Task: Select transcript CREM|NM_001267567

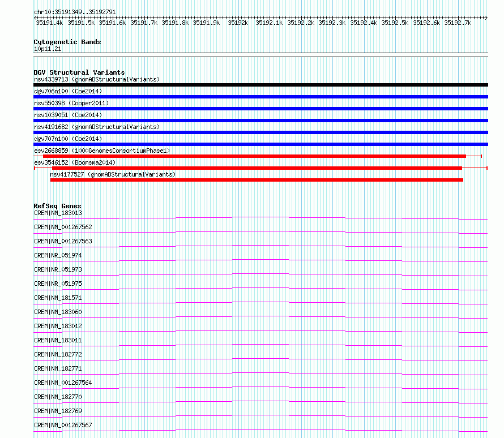Action: [x=63, y=425]
